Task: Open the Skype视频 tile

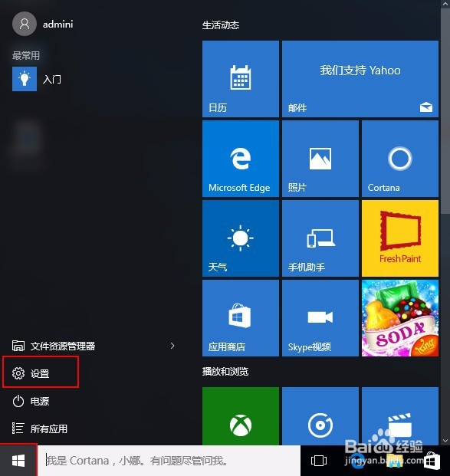Action: click(x=320, y=318)
